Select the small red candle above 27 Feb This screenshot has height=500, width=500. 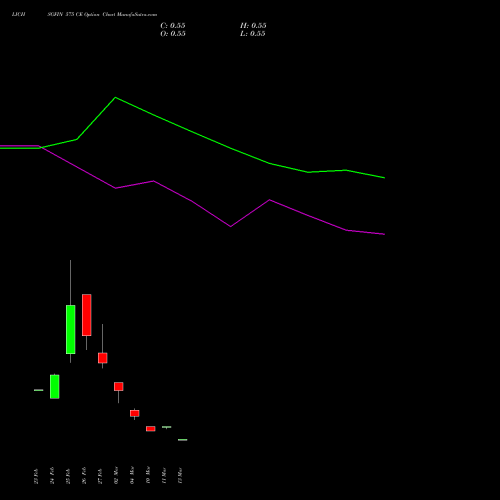coord(103,358)
